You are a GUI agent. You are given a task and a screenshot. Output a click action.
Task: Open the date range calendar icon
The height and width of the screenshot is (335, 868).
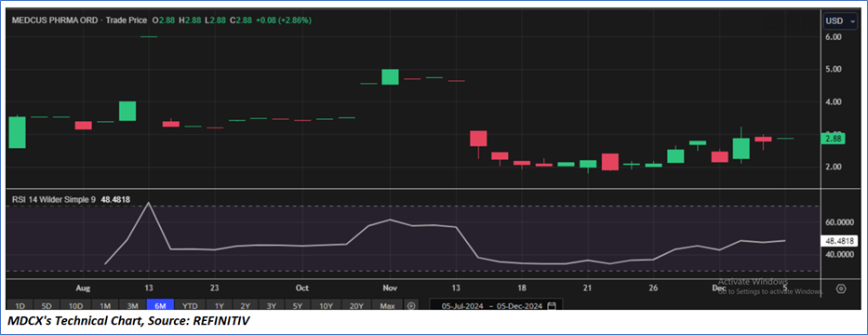click(x=552, y=305)
